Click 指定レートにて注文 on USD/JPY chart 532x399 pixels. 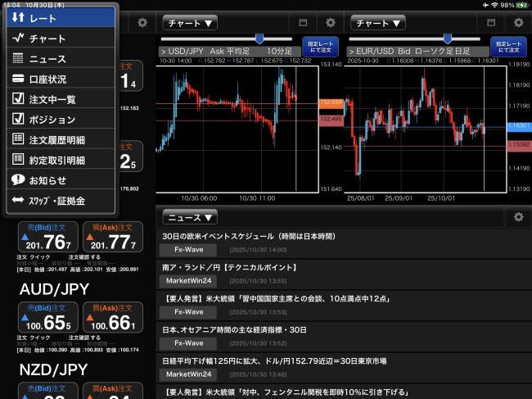(321, 47)
